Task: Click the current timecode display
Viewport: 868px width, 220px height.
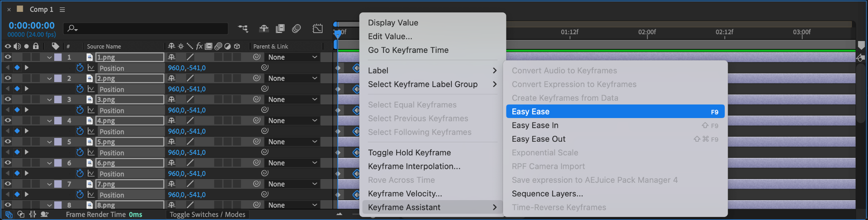Action: click(32, 25)
